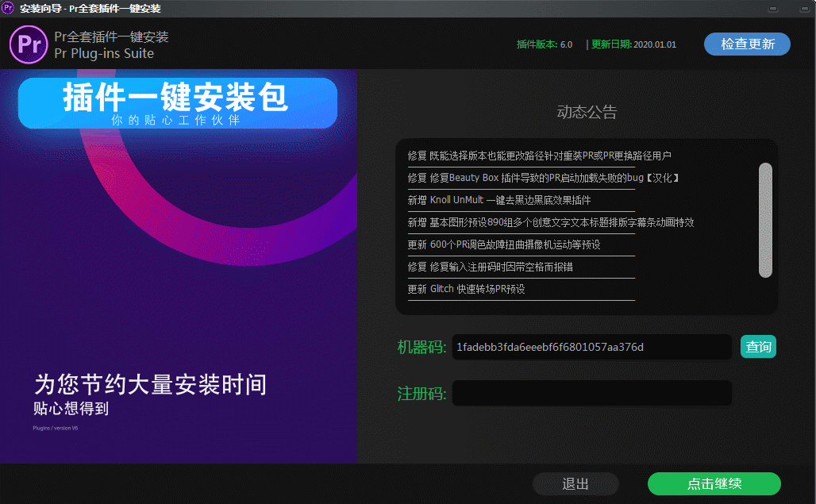
Task: Focus the 注册码 input field
Action: click(x=591, y=393)
